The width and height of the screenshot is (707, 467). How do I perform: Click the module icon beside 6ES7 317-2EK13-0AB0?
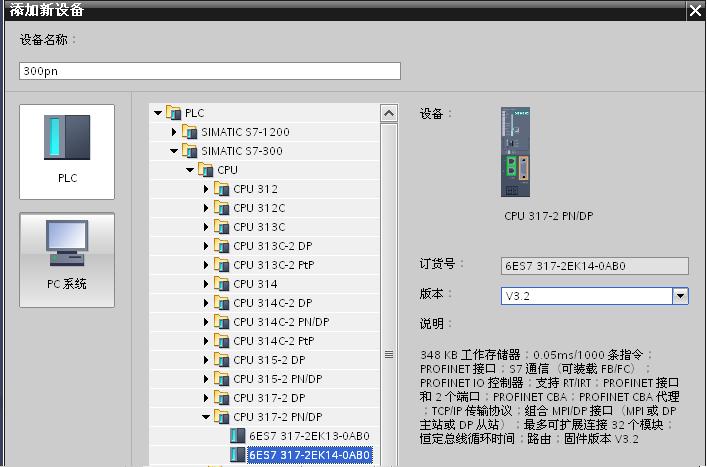click(238, 436)
